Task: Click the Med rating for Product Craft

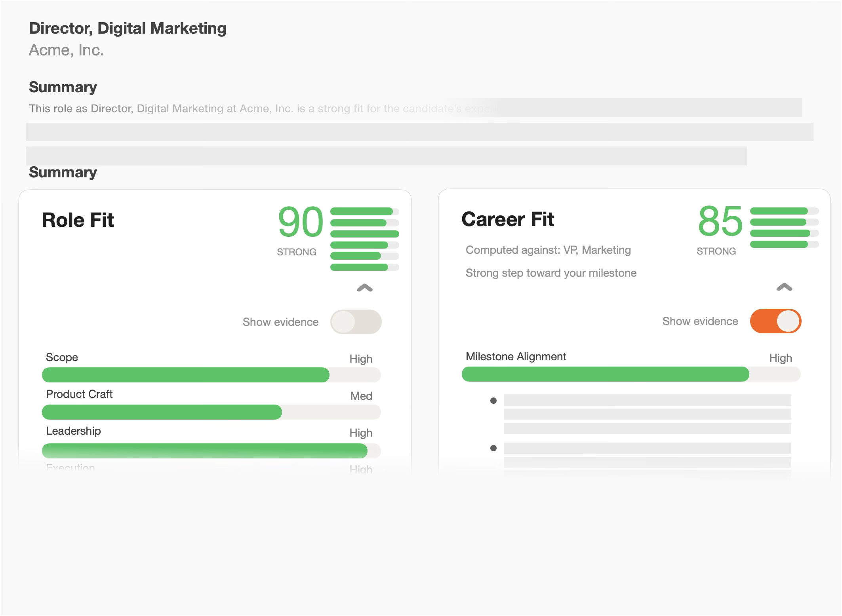Action: [x=361, y=396]
